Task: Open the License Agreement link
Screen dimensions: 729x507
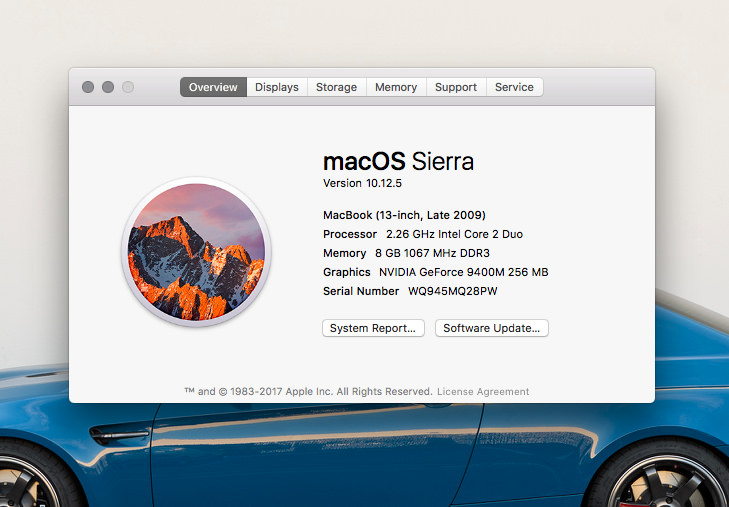Action: pos(483,392)
